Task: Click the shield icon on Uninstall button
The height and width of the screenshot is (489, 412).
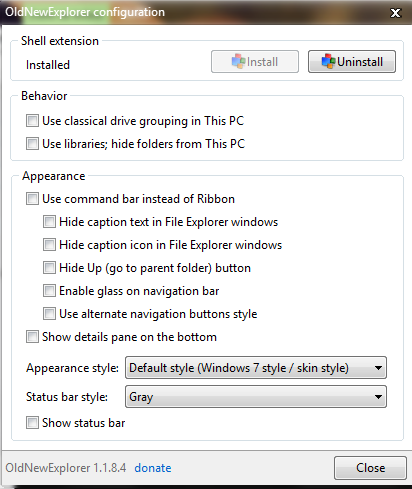Action: point(328,61)
